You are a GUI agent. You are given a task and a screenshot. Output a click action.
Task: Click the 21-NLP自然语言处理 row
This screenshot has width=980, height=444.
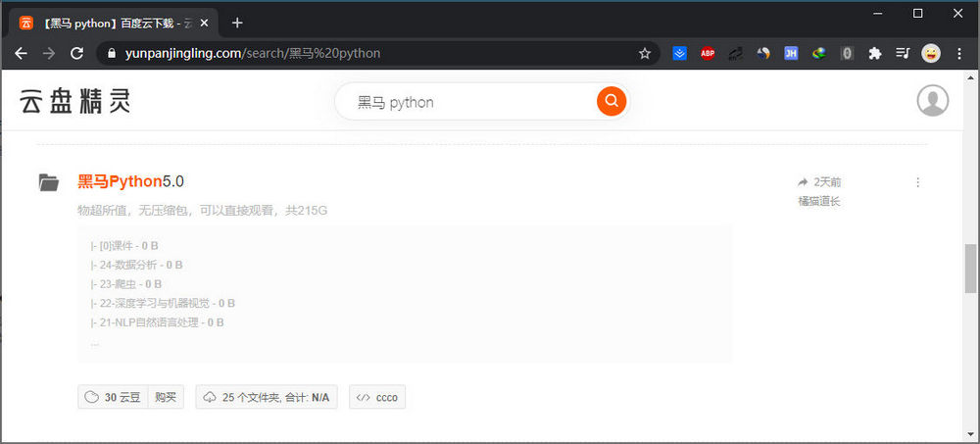[x=157, y=322]
